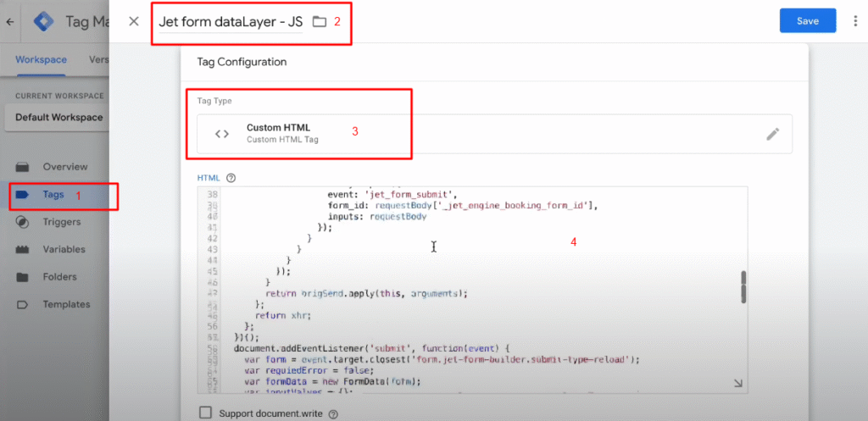Open Tags in the sidebar

tap(53, 194)
